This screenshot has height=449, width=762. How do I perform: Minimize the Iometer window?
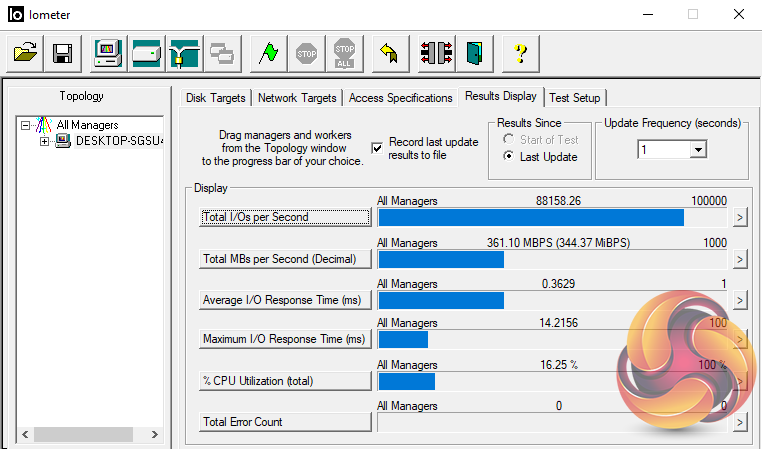coord(648,14)
